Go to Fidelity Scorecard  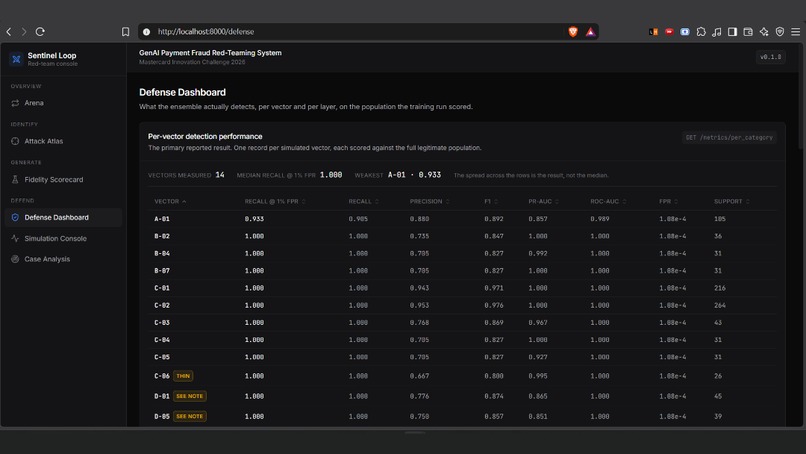(x=63, y=179)
